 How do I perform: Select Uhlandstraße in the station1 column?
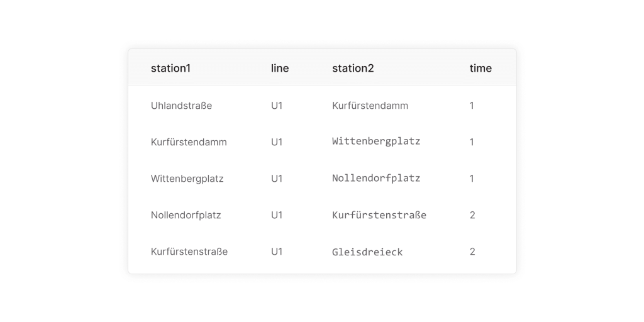[x=181, y=106]
